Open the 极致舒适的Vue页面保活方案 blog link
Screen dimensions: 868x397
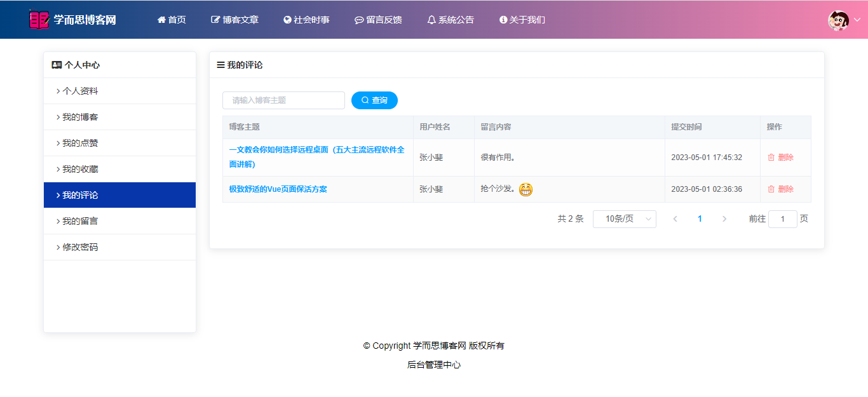coord(278,189)
